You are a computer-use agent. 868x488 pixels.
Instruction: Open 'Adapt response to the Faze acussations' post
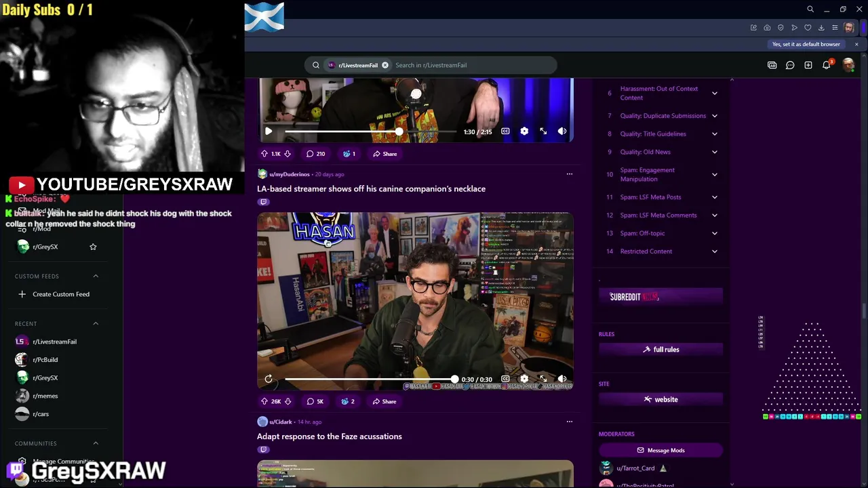point(330,436)
